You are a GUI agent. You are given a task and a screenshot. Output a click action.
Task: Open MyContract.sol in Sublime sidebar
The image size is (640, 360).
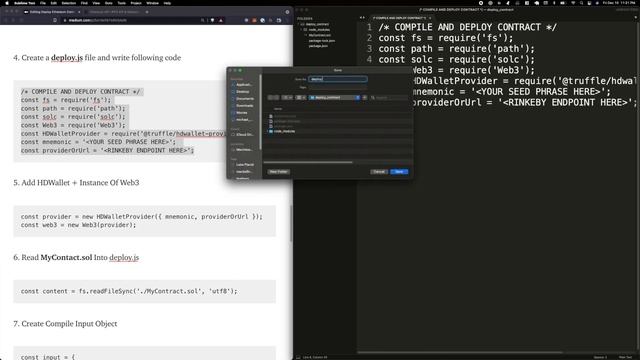tap(320, 35)
